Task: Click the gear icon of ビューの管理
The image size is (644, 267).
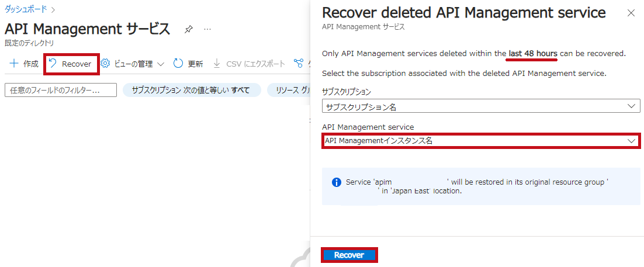Action: 106,64
